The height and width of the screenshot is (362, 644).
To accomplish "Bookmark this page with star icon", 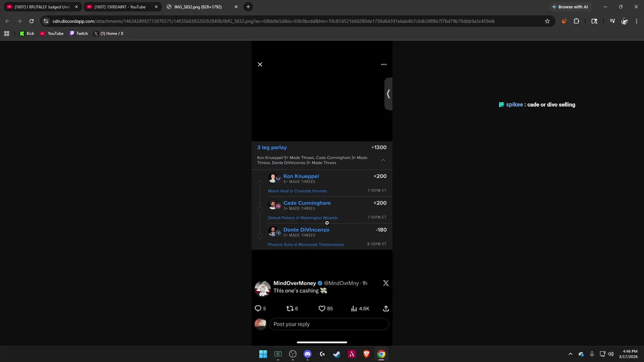I will [x=547, y=21].
